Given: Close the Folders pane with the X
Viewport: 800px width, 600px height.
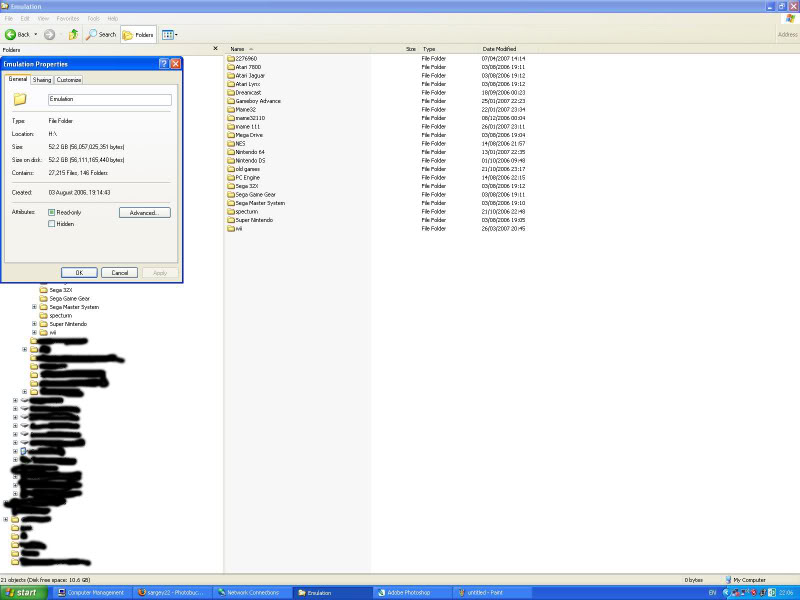Looking at the screenshot, I should pyautogui.click(x=215, y=48).
